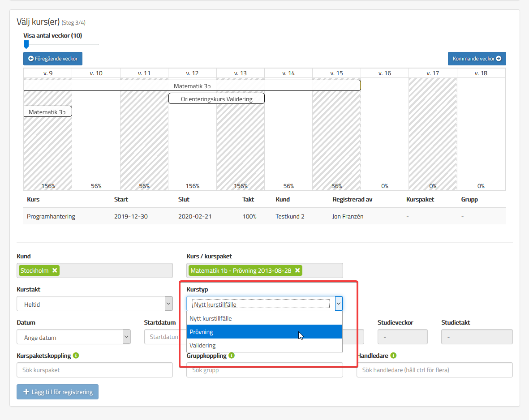Click the Sök kurspaket input field
Screen dimensions: 529x420
pos(95,370)
